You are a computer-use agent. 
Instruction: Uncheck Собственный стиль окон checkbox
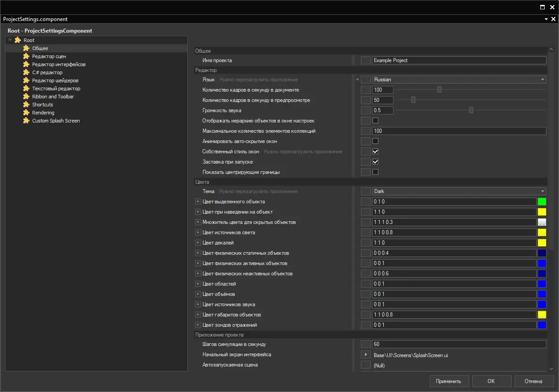tap(376, 152)
